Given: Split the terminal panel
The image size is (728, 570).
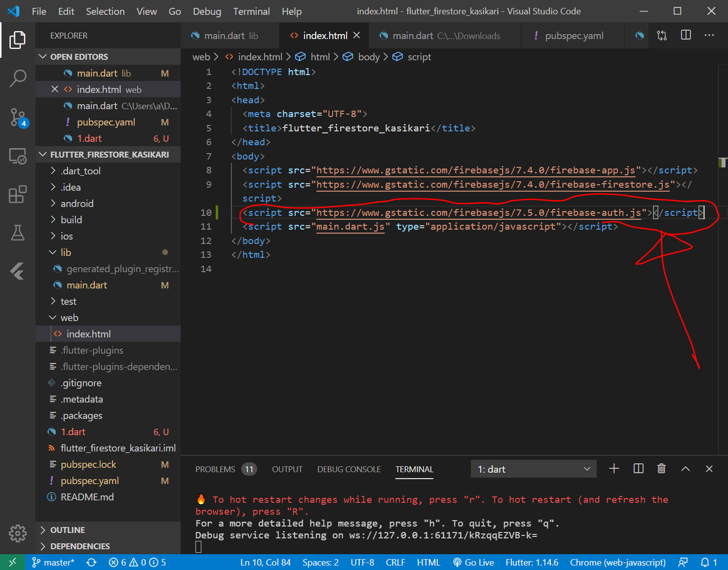Looking at the screenshot, I should pyautogui.click(x=638, y=469).
